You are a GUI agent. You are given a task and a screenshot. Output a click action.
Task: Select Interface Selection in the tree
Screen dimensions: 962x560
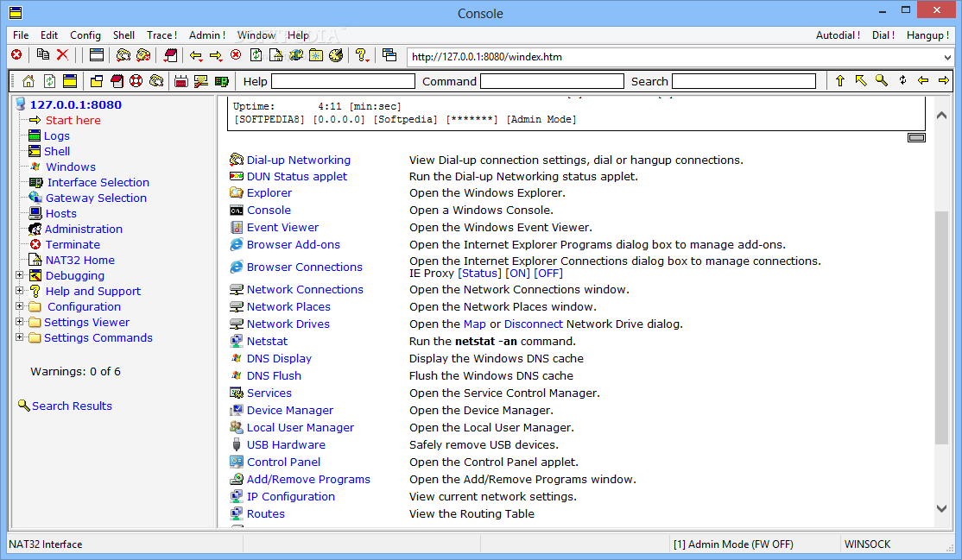[x=98, y=182]
